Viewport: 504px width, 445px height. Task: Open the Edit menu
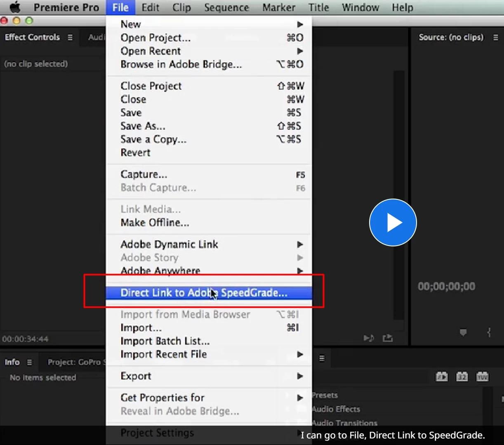[150, 7]
